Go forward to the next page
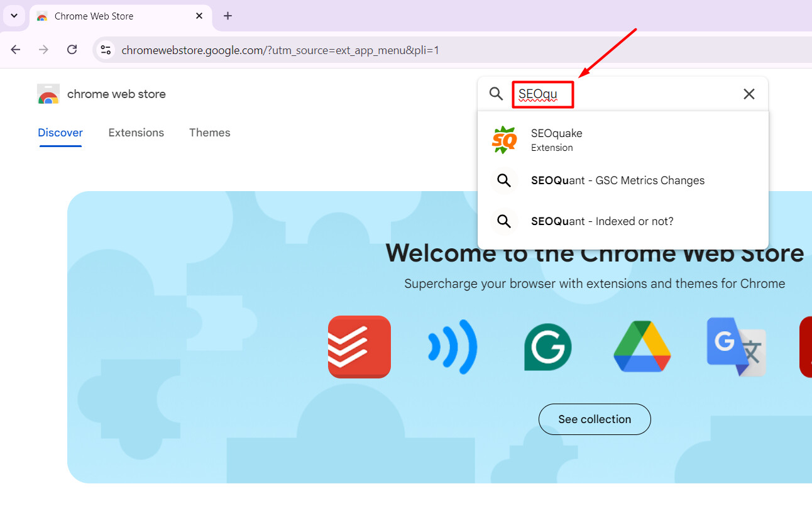 pyautogui.click(x=43, y=50)
